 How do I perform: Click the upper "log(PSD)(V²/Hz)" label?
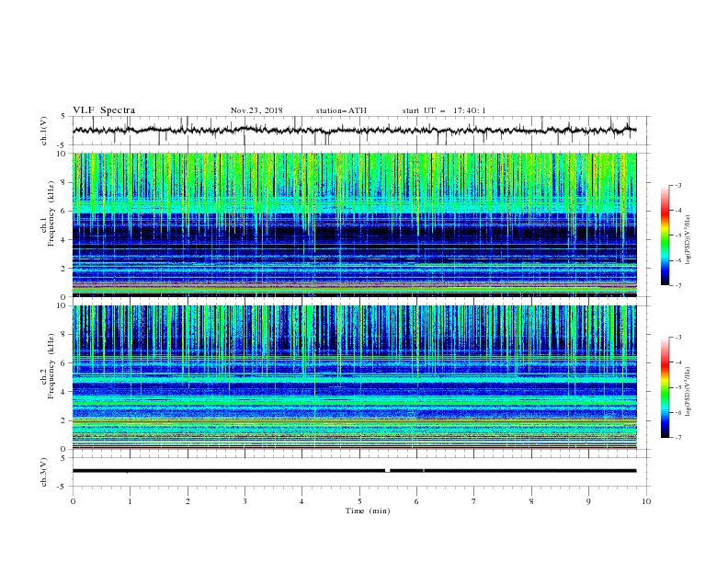[x=688, y=240]
